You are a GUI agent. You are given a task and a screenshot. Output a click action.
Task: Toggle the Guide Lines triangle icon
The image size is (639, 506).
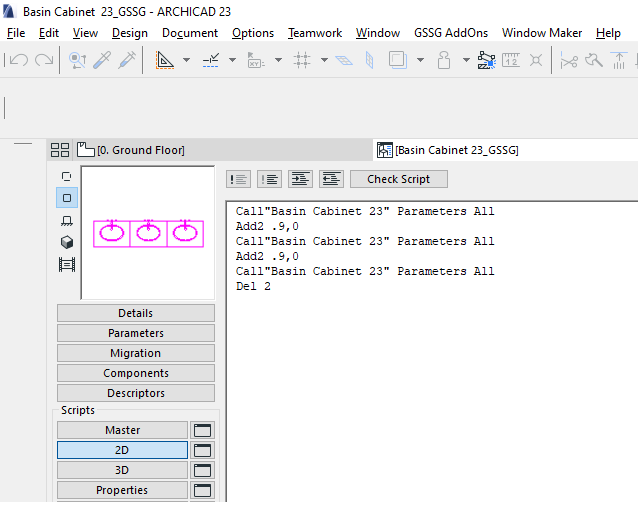point(165,60)
